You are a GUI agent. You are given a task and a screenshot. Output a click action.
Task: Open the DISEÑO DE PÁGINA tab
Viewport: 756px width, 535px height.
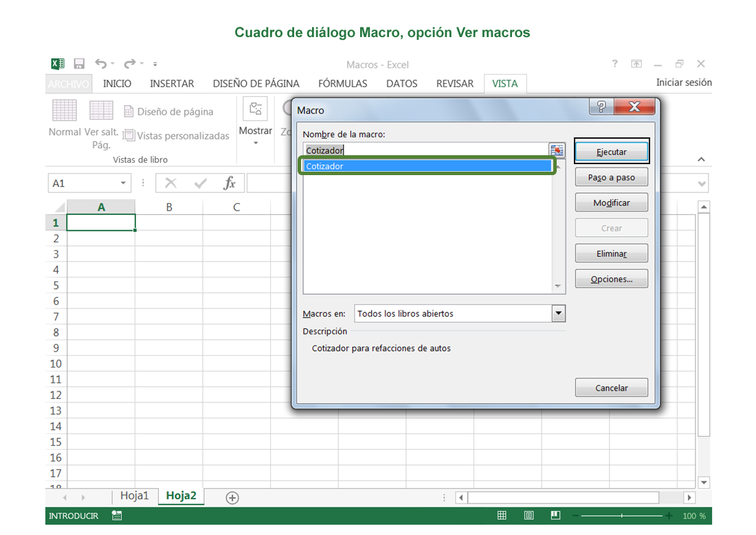point(256,84)
